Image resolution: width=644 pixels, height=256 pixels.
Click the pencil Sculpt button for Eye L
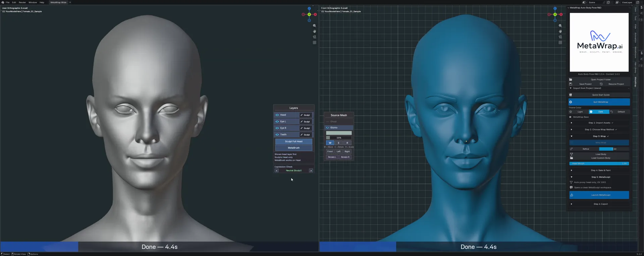pyautogui.click(x=306, y=122)
